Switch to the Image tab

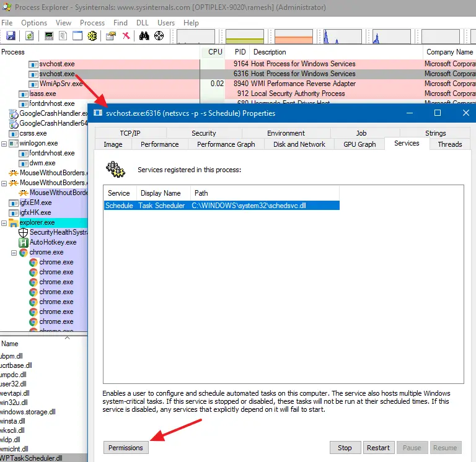click(113, 144)
